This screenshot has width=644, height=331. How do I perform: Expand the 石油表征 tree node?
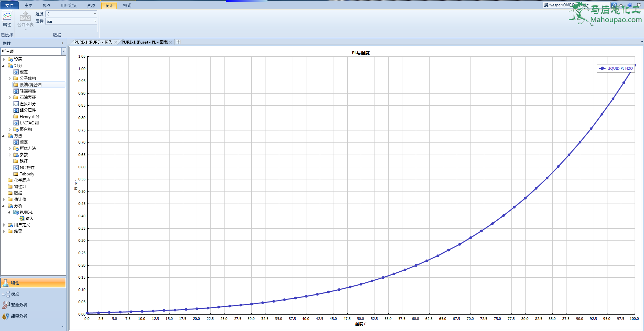click(10, 98)
